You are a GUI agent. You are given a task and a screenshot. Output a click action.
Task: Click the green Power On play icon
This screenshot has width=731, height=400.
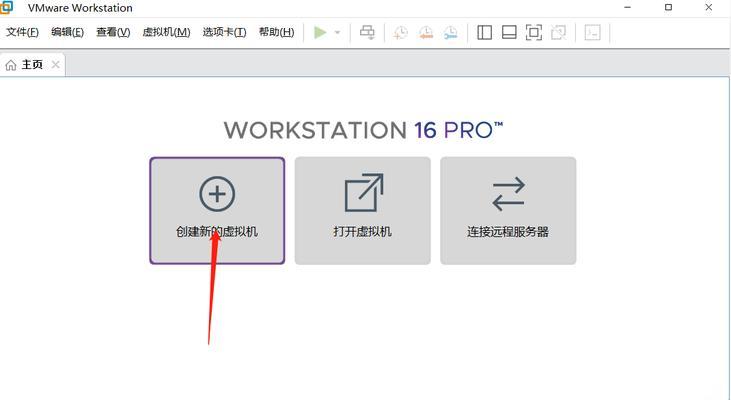click(x=320, y=32)
